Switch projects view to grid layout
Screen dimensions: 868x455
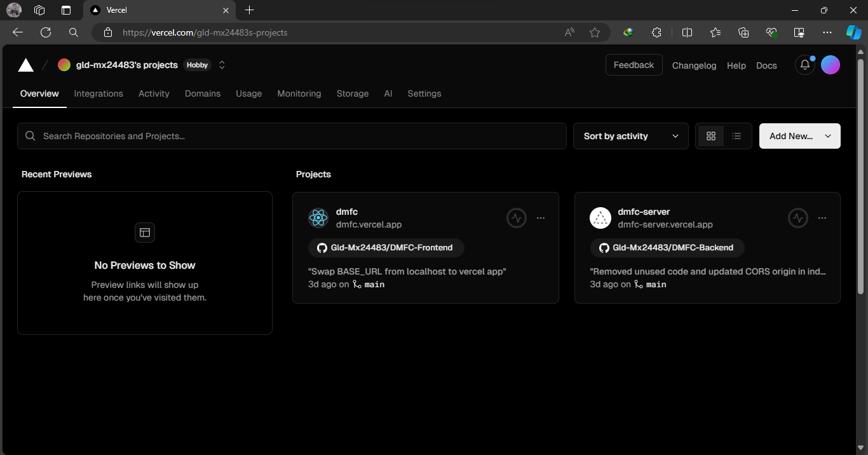[710, 135]
